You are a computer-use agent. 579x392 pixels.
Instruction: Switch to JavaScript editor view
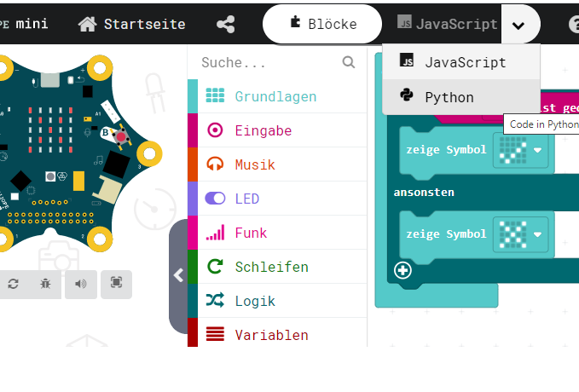[448, 24]
